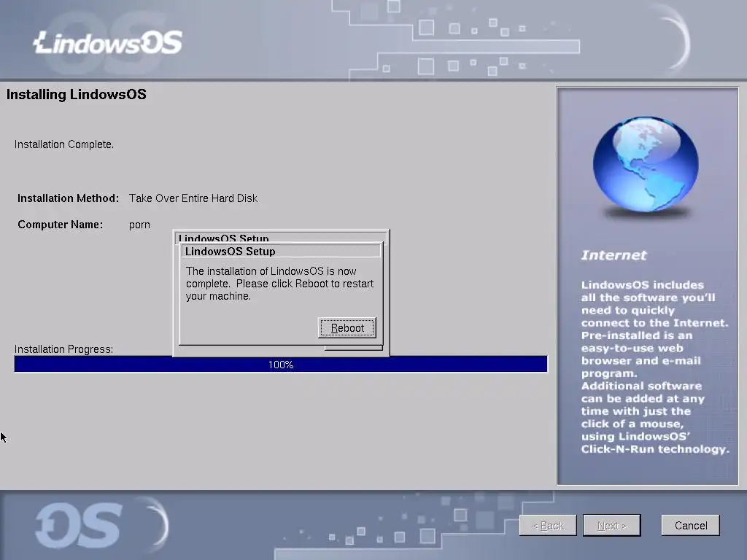
Task: Click the grayed-out Back button
Action: (548, 525)
